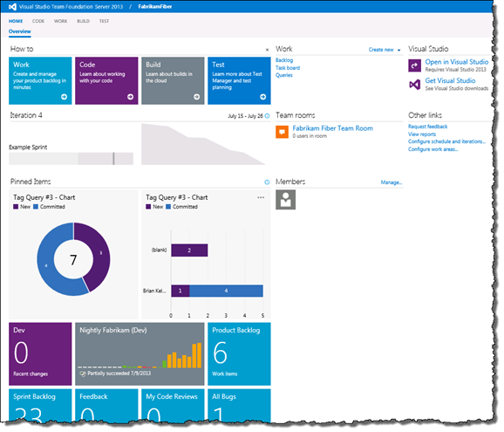
Task: Open the Sprint Backlog tile
Action: pos(40,406)
